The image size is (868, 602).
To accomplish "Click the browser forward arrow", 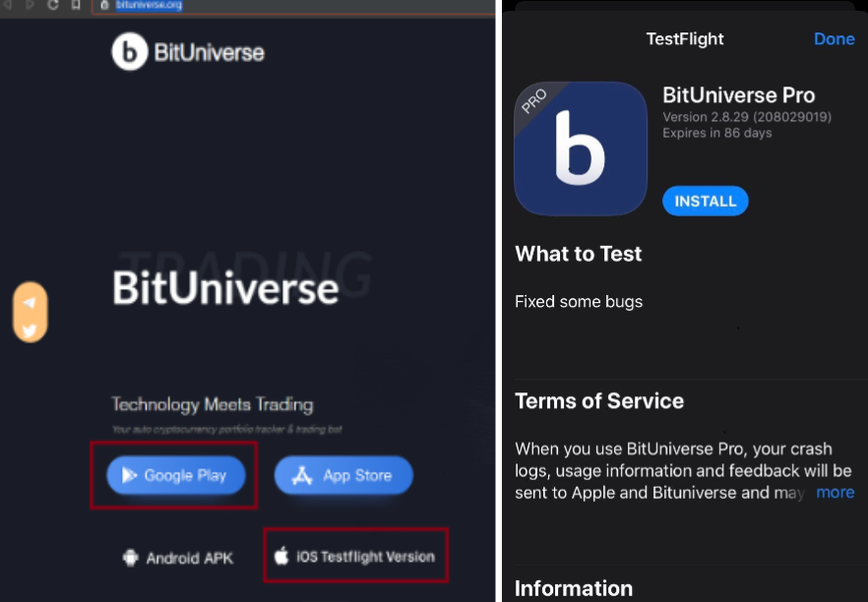I will 31,5.
